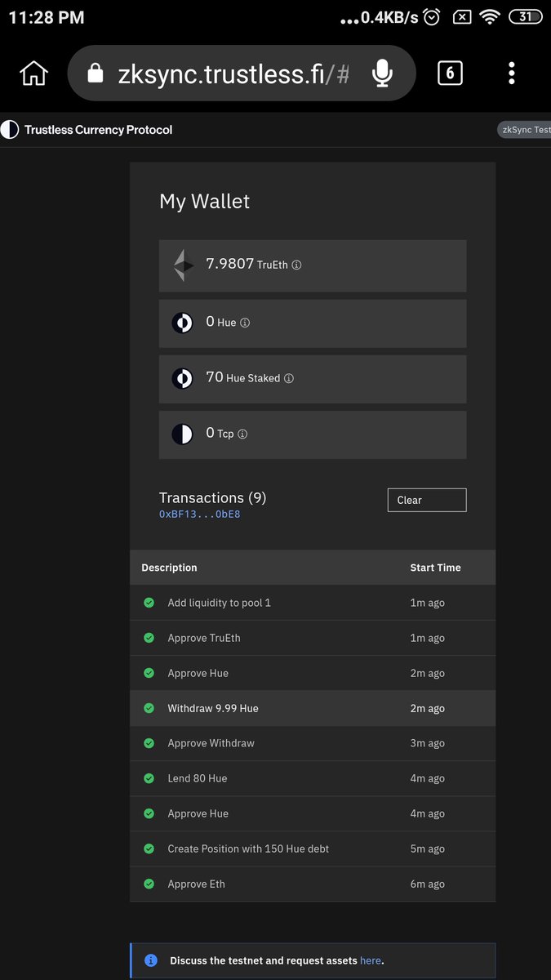
Task: Click the info icon next to Hue Staked
Action: [x=289, y=378]
